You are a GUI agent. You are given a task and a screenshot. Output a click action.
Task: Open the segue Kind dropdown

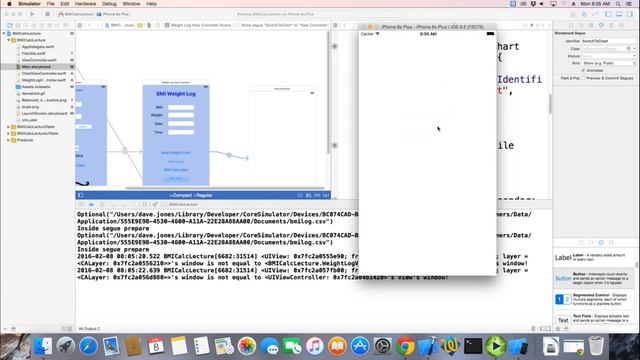click(x=608, y=63)
